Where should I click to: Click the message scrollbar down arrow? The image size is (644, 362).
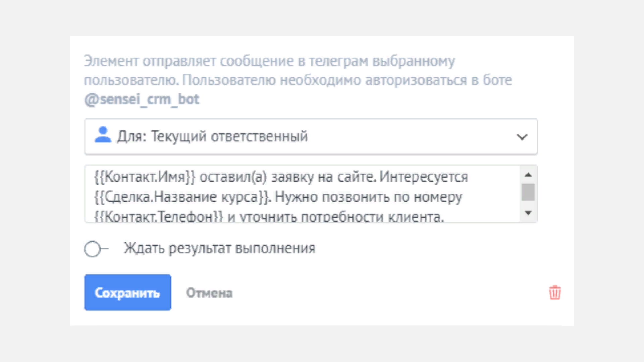(x=528, y=213)
